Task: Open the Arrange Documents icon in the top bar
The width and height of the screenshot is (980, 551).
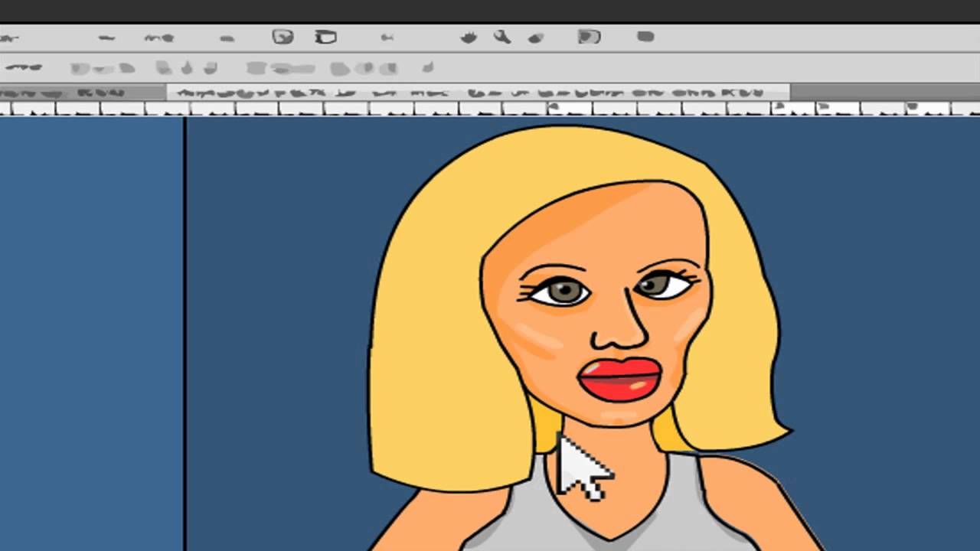Action: 589,36
